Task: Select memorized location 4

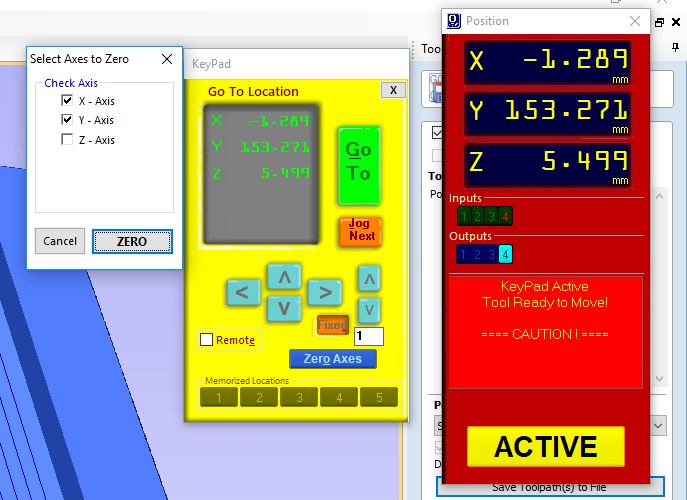Action: 339,397
